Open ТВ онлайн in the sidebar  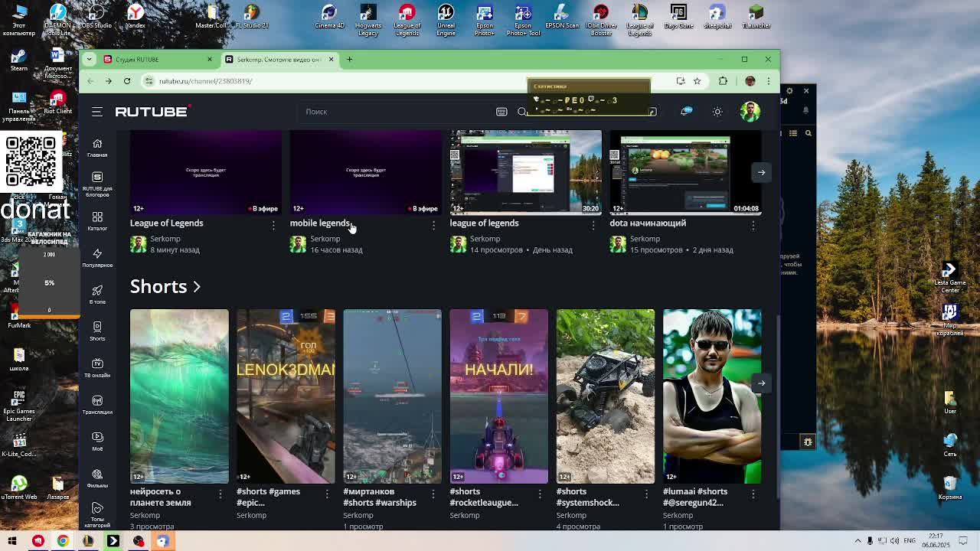point(97,367)
